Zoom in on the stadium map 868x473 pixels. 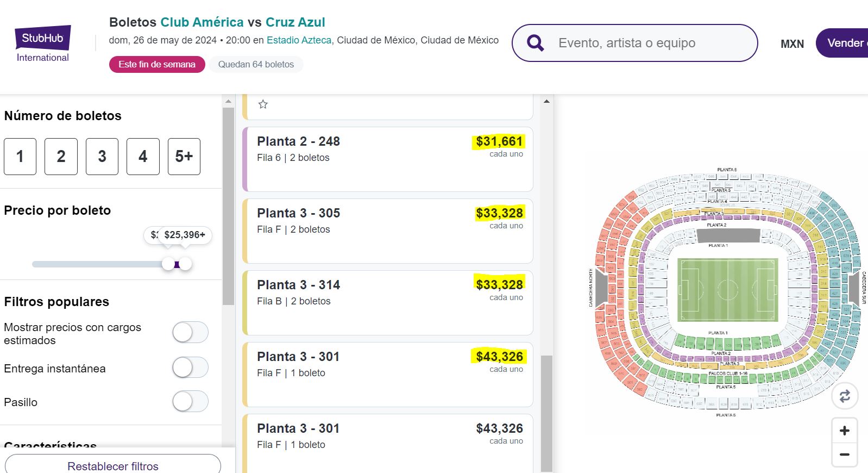(x=845, y=431)
